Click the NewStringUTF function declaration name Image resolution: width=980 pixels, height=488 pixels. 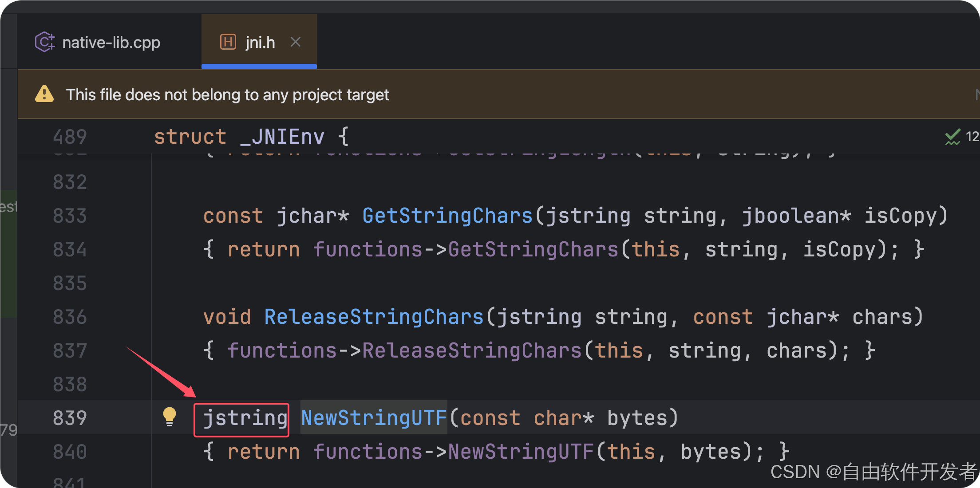point(374,418)
